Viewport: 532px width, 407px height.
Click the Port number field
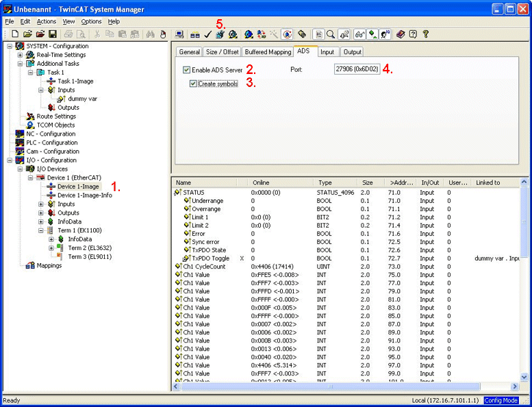tap(357, 69)
